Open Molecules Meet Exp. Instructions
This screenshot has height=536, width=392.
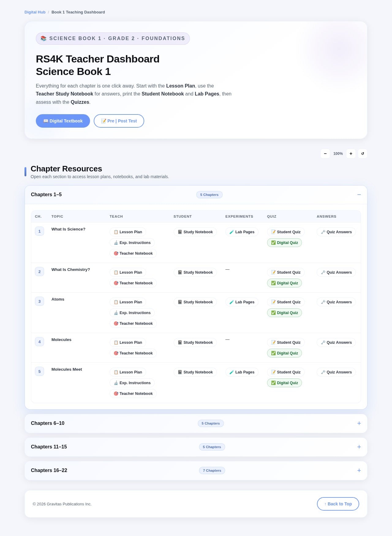coord(132,383)
